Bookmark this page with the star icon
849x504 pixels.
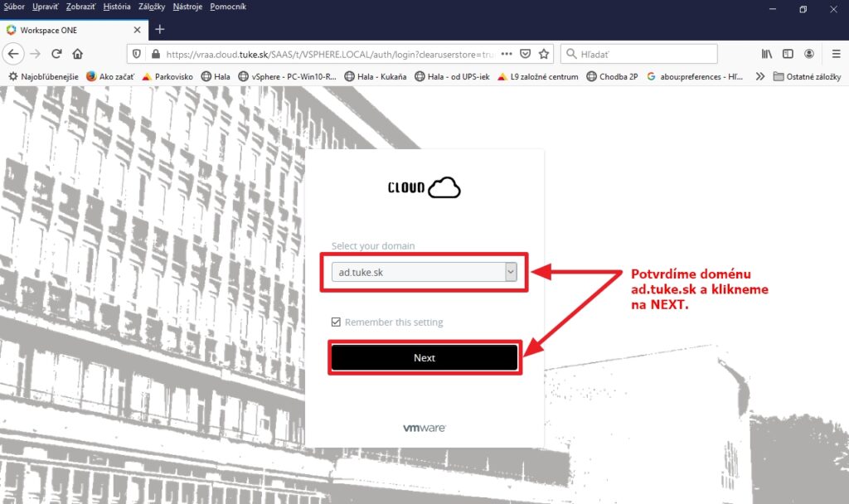tap(544, 54)
